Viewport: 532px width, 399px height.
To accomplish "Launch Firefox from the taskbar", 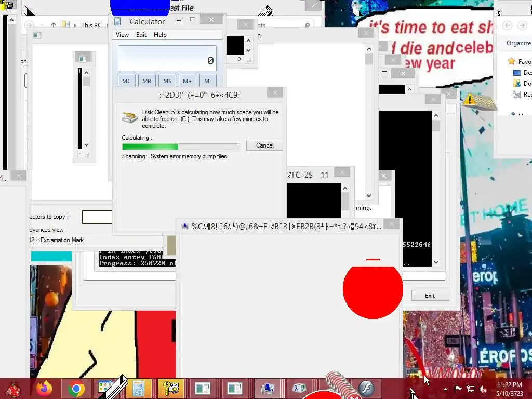I will click(45, 389).
